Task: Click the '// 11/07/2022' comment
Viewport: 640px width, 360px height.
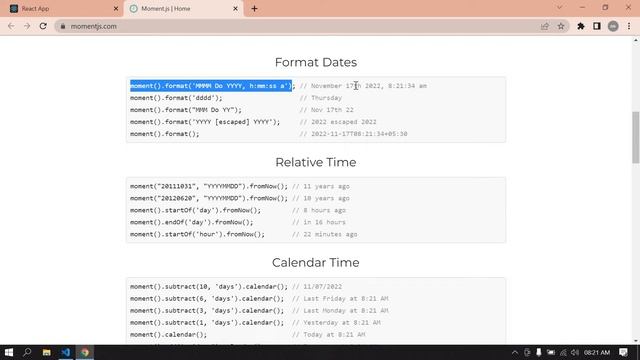Action: (x=317, y=287)
